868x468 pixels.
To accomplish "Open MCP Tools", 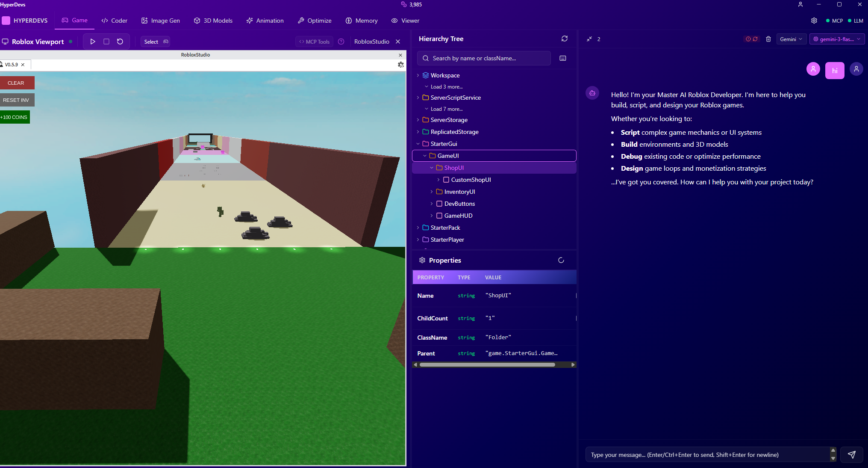I will pos(314,41).
